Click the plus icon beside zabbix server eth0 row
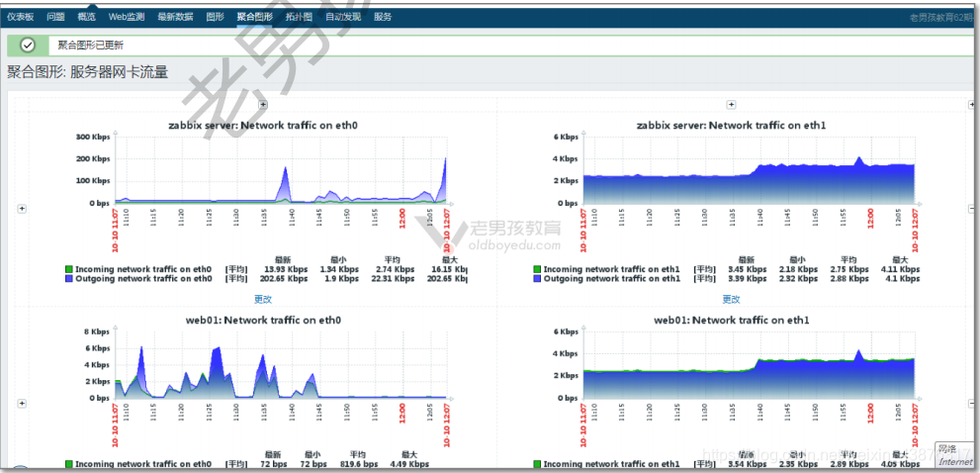Image resolution: width=980 pixels, height=473 pixels. 22,209
